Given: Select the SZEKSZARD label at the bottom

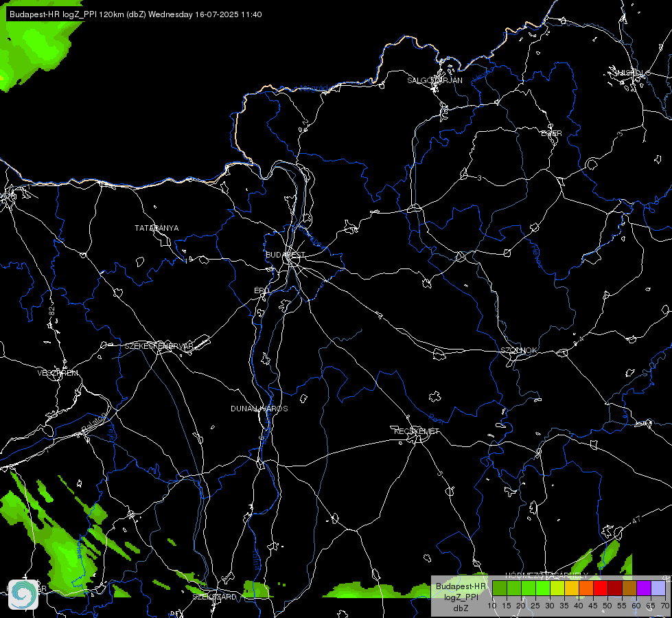Looking at the screenshot, I should pos(214,597).
